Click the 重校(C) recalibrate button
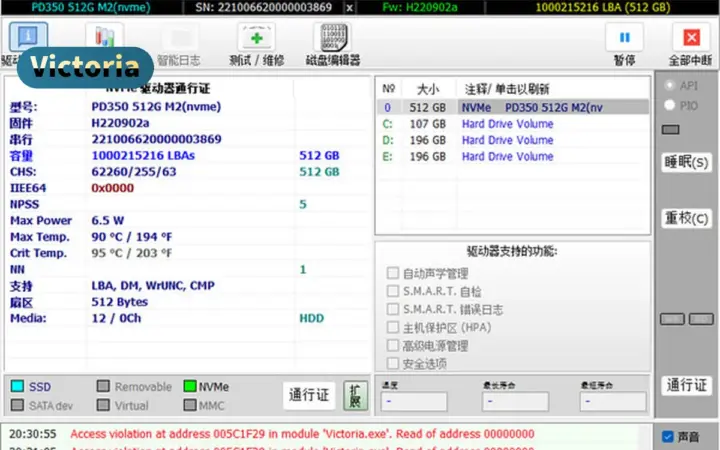720x450 pixels. click(x=686, y=219)
